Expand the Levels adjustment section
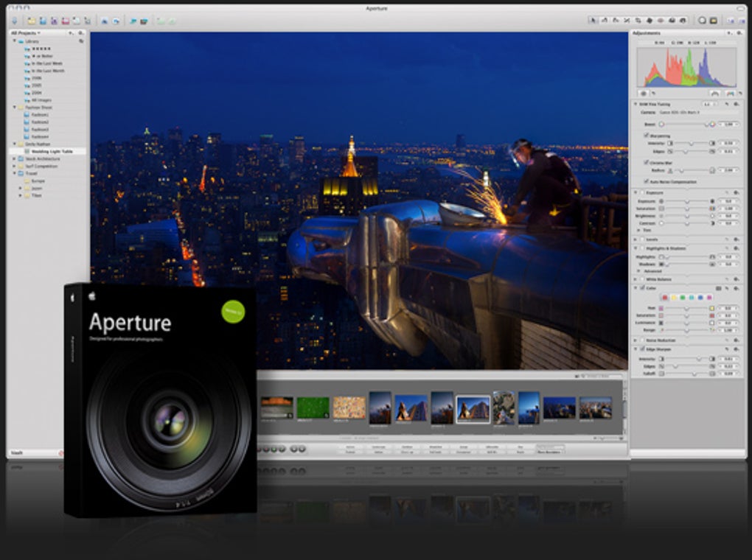Image resolution: width=752 pixels, height=560 pixels. (x=636, y=239)
